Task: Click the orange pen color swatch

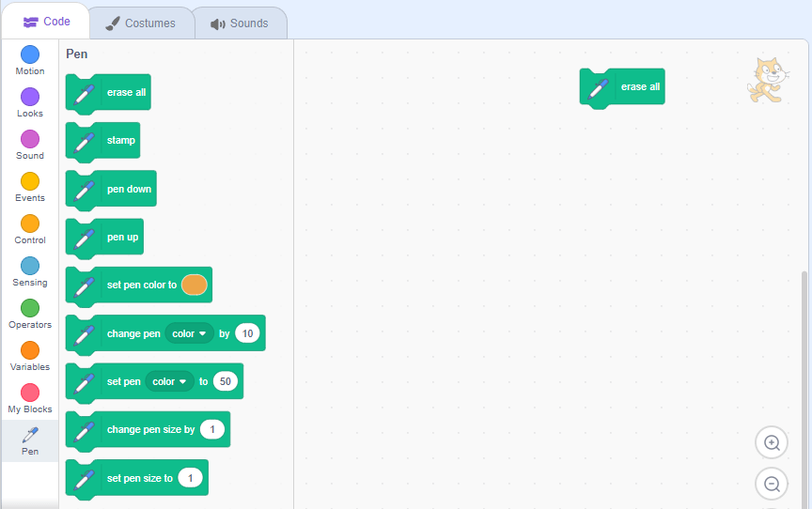Action: coord(194,285)
